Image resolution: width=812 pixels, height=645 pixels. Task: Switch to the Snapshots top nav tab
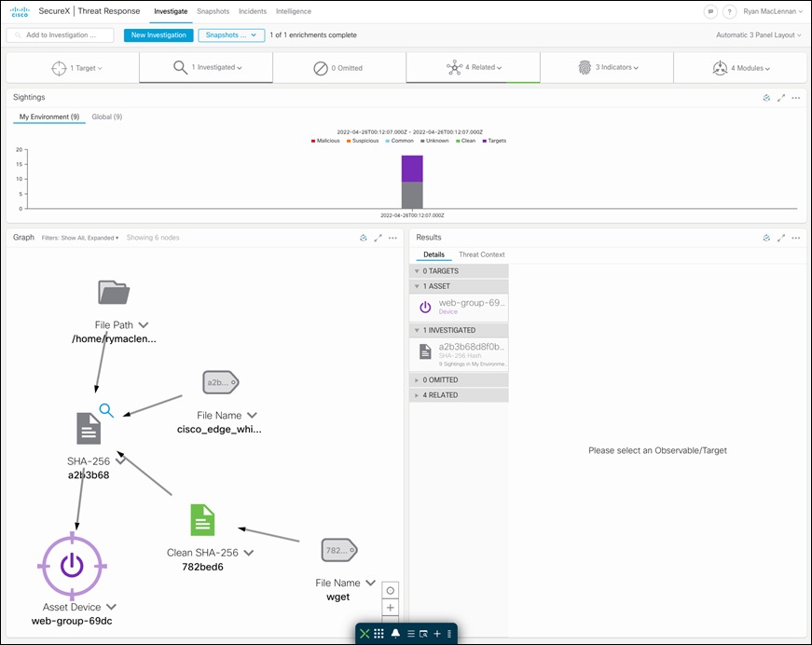[213, 11]
